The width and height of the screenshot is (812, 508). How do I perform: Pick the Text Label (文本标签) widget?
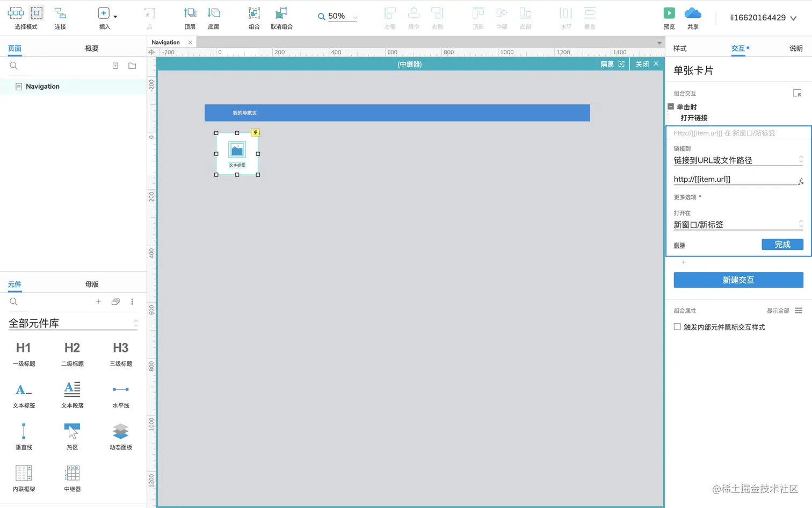pos(24,395)
